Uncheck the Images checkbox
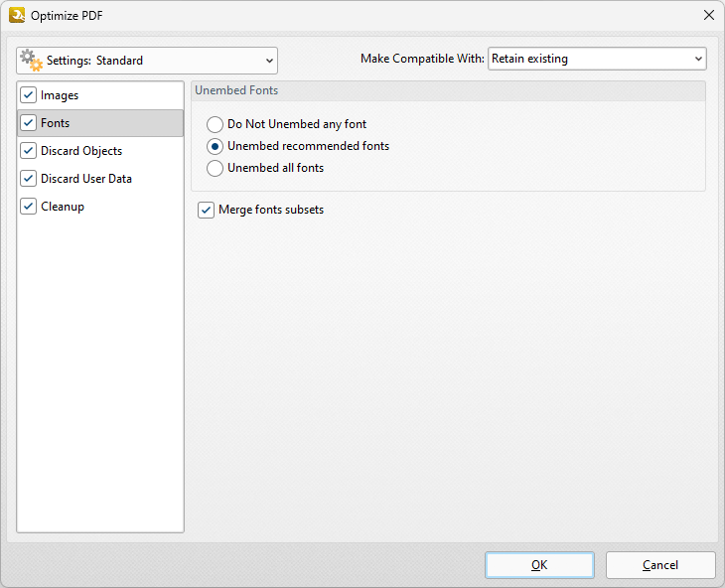 point(28,95)
